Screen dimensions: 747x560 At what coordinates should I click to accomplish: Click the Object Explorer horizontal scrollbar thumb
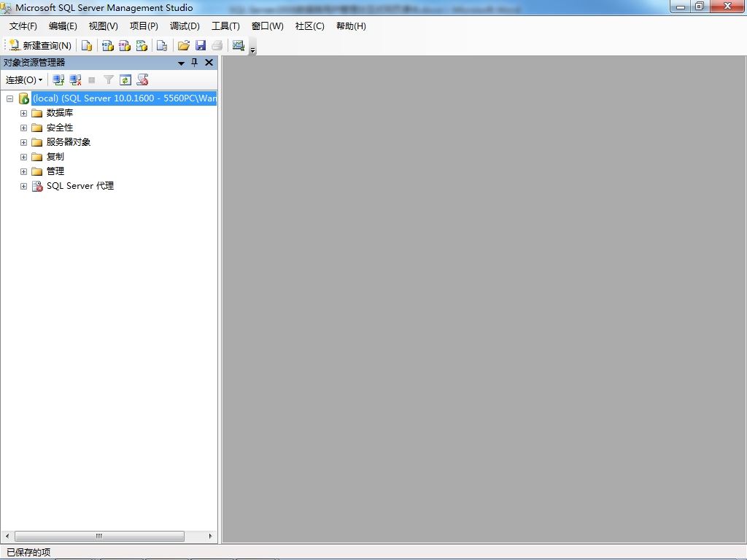click(x=99, y=536)
